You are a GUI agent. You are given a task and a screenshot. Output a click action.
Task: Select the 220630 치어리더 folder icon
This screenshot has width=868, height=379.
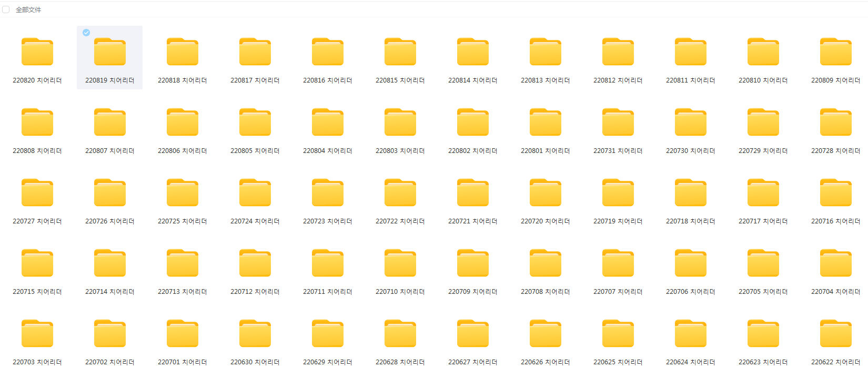click(x=255, y=333)
